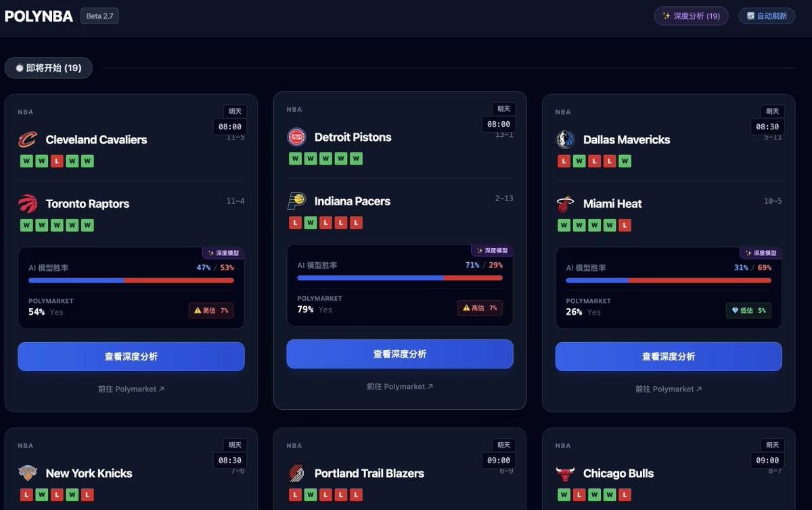Click deep model tag in Cavaliers card
Image resolution: width=812 pixels, height=510 pixels.
click(x=223, y=253)
